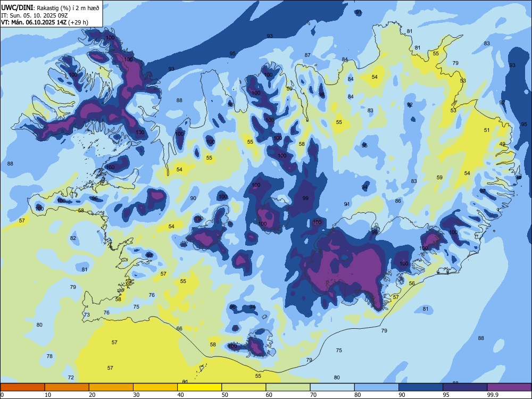Image resolution: width=532 pixels, height=399 pixels.
Task: Click the humidity value '61' on the map
Action: coord(185,381)
